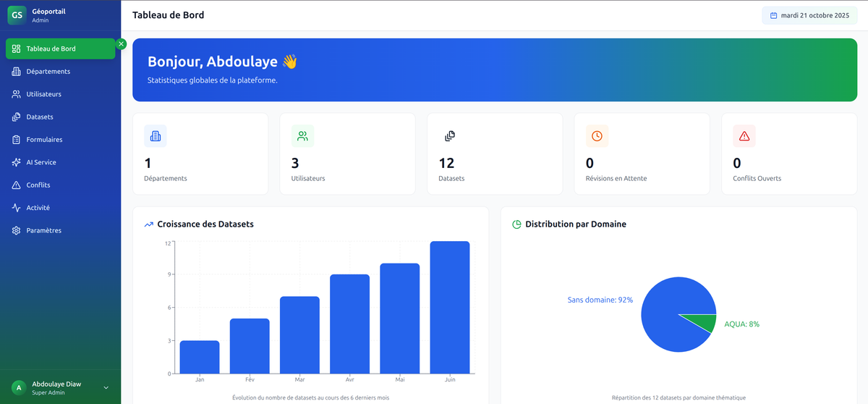
Task: Select Tableau de Bord in the sidebar
Action: 61,49
